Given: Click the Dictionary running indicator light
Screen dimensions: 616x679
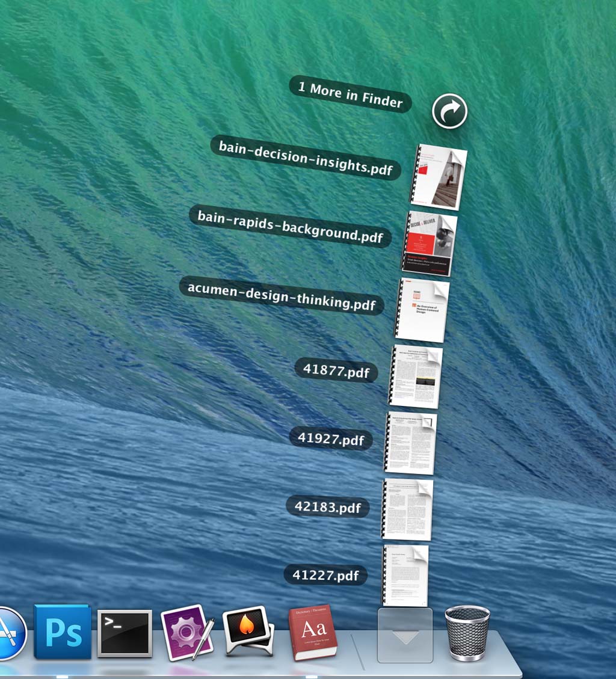Looking at the screenshot, I should click(x=311, y=677).
